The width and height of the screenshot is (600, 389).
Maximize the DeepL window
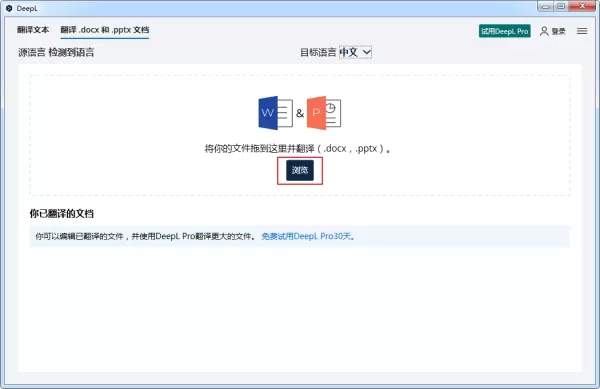point(561,6)
